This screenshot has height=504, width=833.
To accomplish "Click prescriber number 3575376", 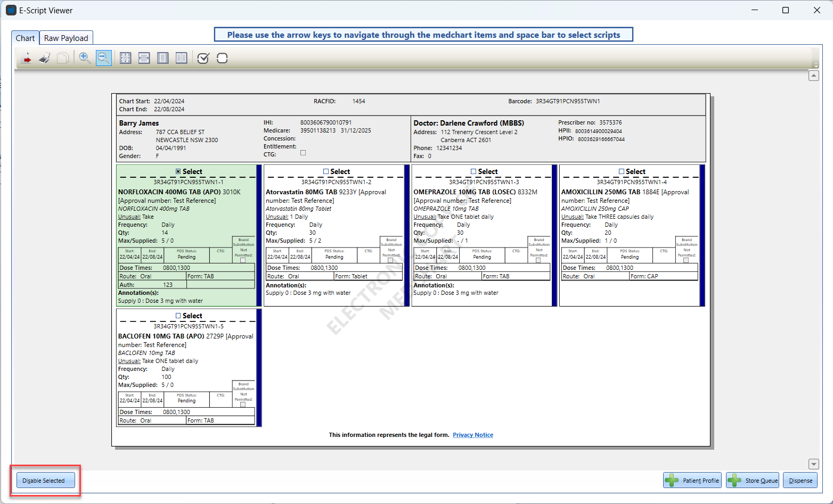I will [610, 122].
